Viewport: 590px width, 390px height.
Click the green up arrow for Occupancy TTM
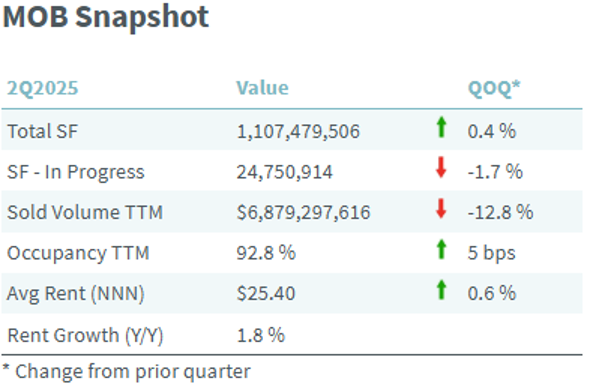tap(441, 250)
